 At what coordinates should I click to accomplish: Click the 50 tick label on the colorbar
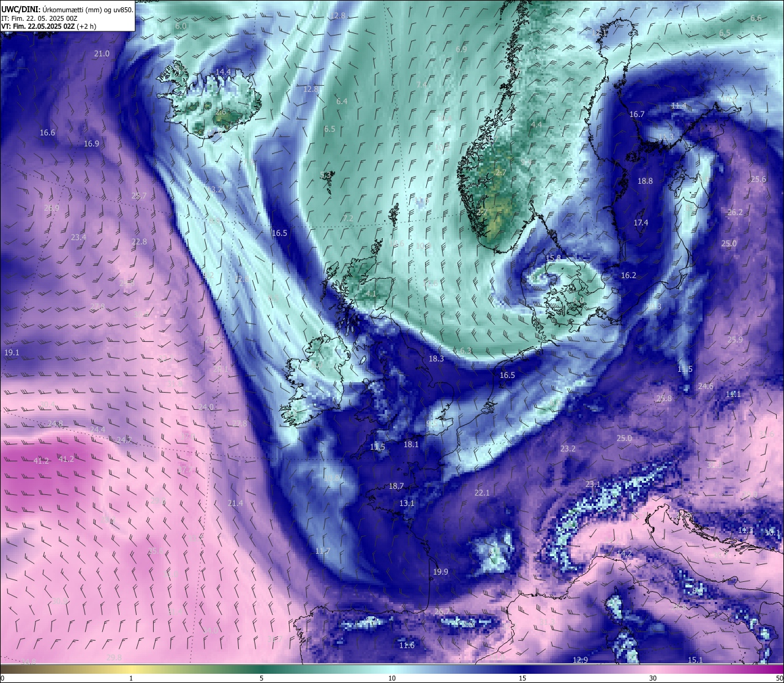point(778,678)
